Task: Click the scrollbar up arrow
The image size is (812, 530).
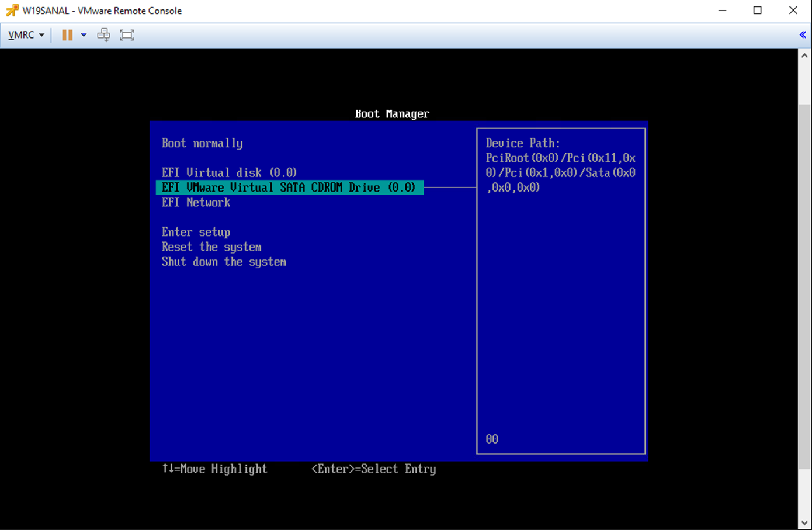Action: (804, 56)
